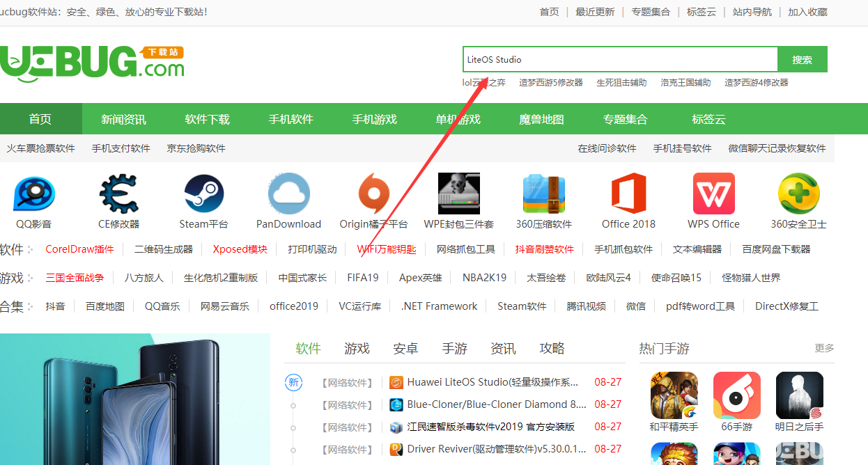Open the WPE封包三件套 icon
Viewport: 868px width, 465px height.
tap(458, 194)
